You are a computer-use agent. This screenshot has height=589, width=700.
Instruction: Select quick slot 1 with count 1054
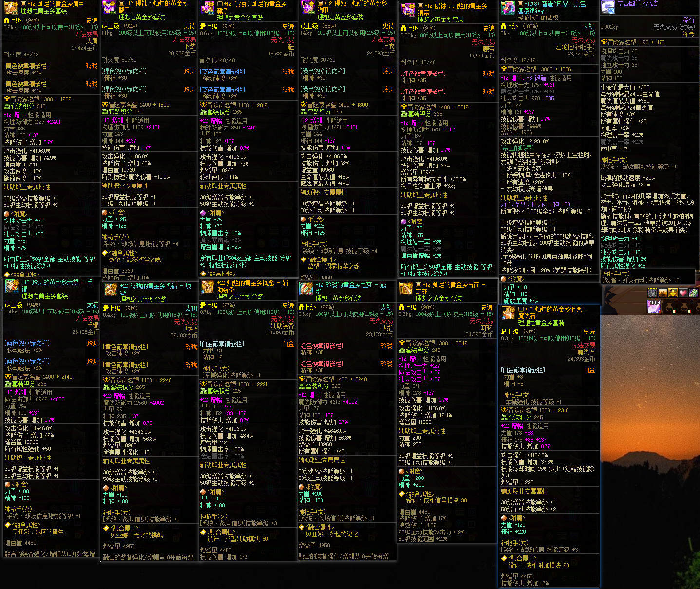click(655, 306)
